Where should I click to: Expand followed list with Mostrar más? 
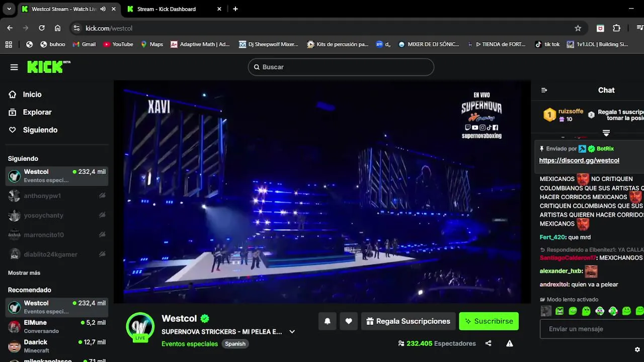tap(24, 273)
